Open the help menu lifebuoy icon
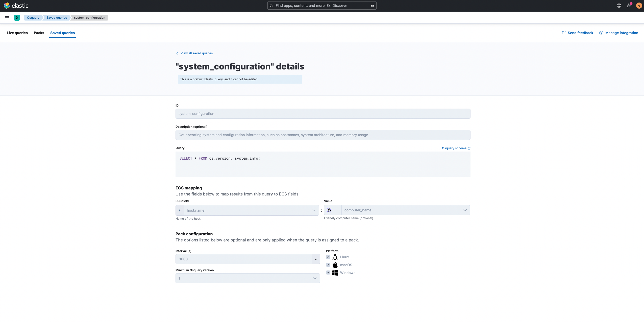This screenshot has height=322, width=644. (x=619, y=6)
